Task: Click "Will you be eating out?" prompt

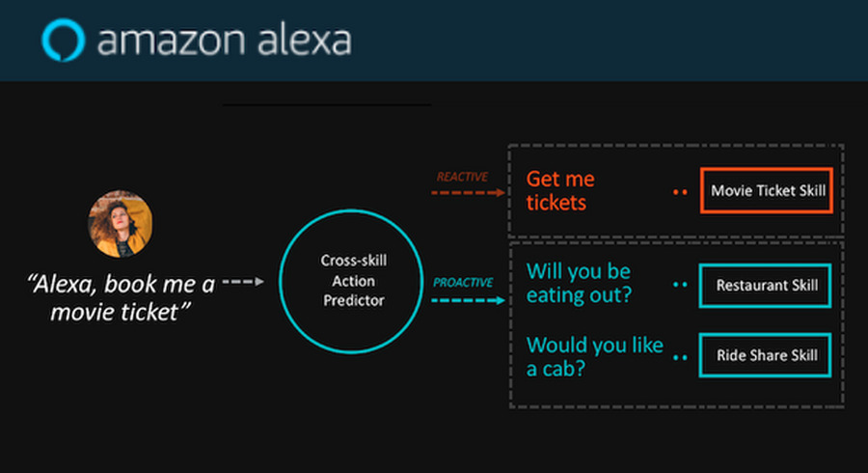Action: pos(579,283)
